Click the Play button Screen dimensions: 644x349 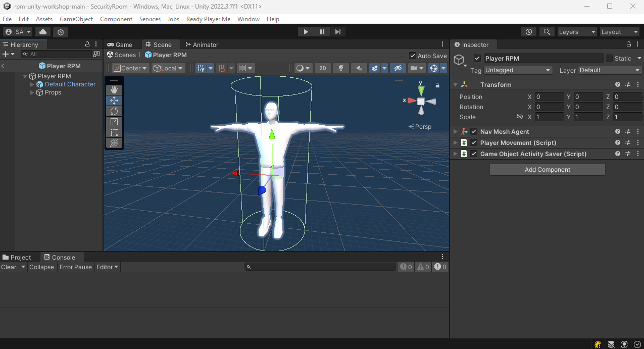306,32
